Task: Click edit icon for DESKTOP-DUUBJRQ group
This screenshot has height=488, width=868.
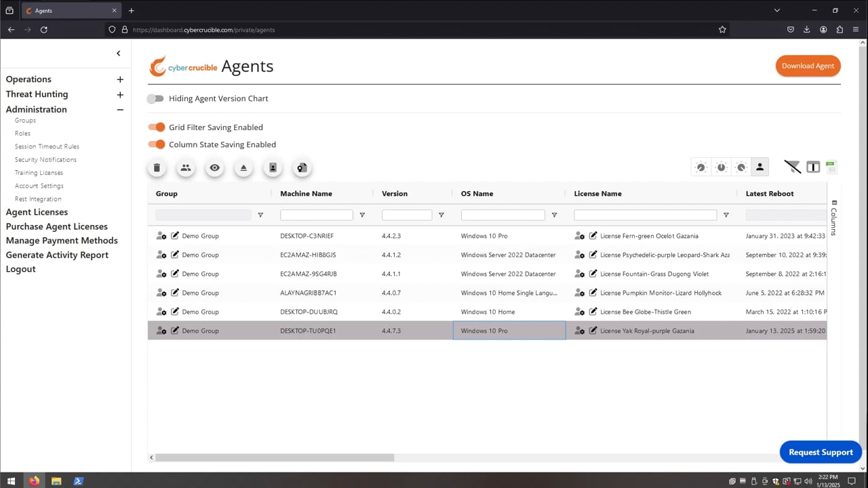Action: click(x=175, y=312)
